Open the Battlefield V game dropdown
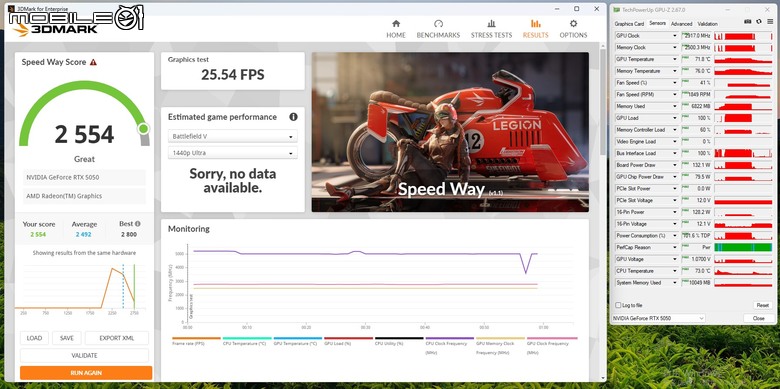 pos(233,136)
